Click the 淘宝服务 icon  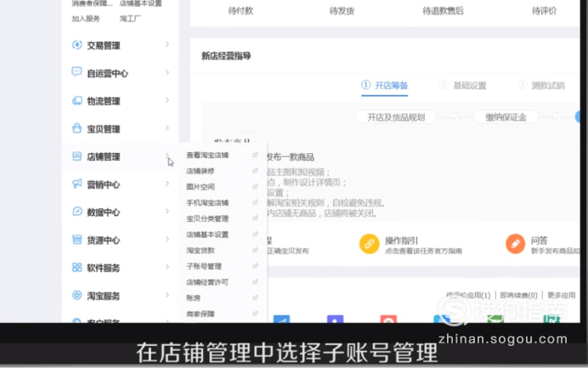(76, 295)
